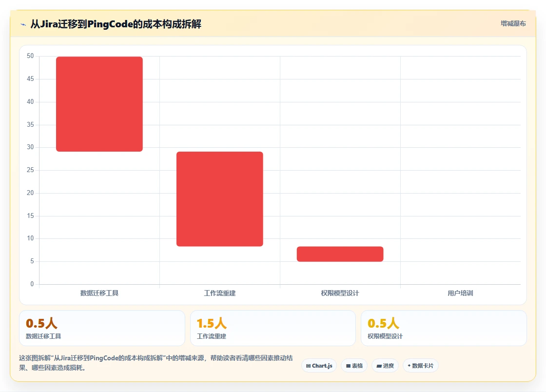Select the 数据卡片 tag chip

point(421,366)
